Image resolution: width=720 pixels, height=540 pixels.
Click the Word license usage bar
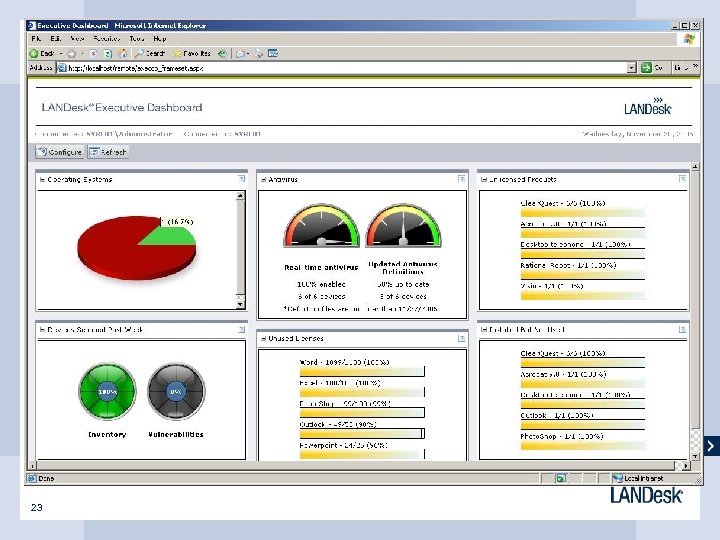pos(362,371)
